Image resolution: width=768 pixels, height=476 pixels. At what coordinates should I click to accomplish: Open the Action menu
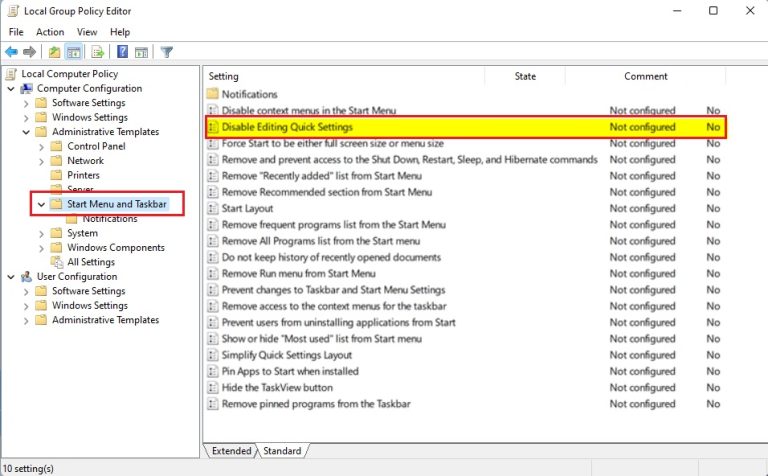click(x=50, y=32)
